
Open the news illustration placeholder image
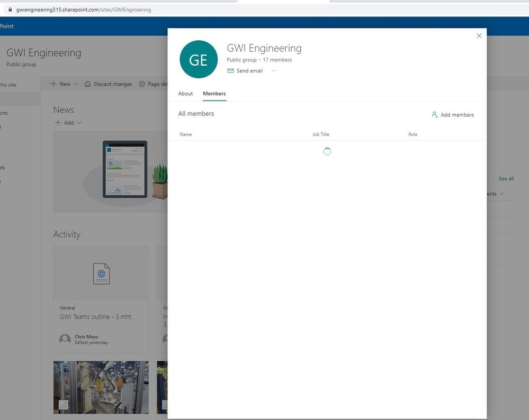(110, 172)
